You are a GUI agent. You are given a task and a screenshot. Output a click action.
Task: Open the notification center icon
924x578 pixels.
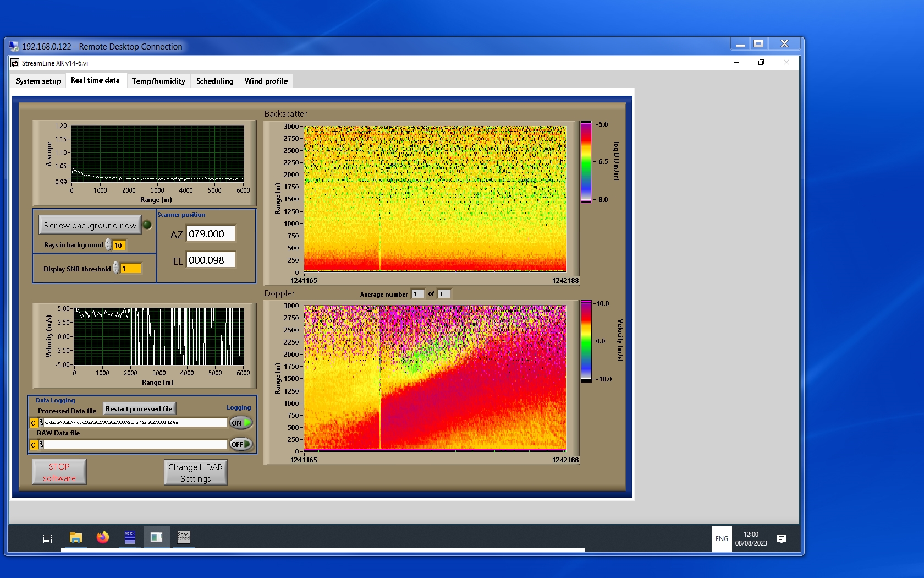[x=781, y=538]
